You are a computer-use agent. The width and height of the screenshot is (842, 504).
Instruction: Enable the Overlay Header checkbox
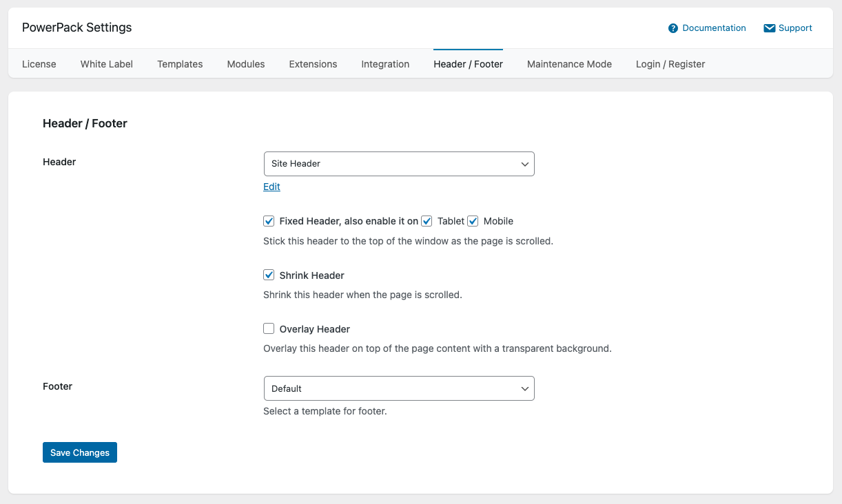269,328
